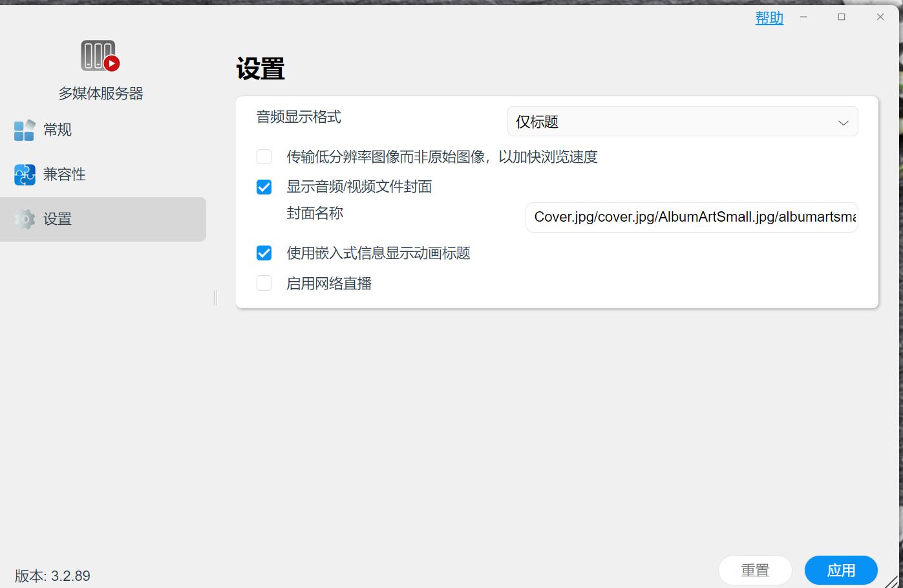Viewport: 903px width, 588px height.
Task: Click the 音频显示格式 label
Action: 299,117
